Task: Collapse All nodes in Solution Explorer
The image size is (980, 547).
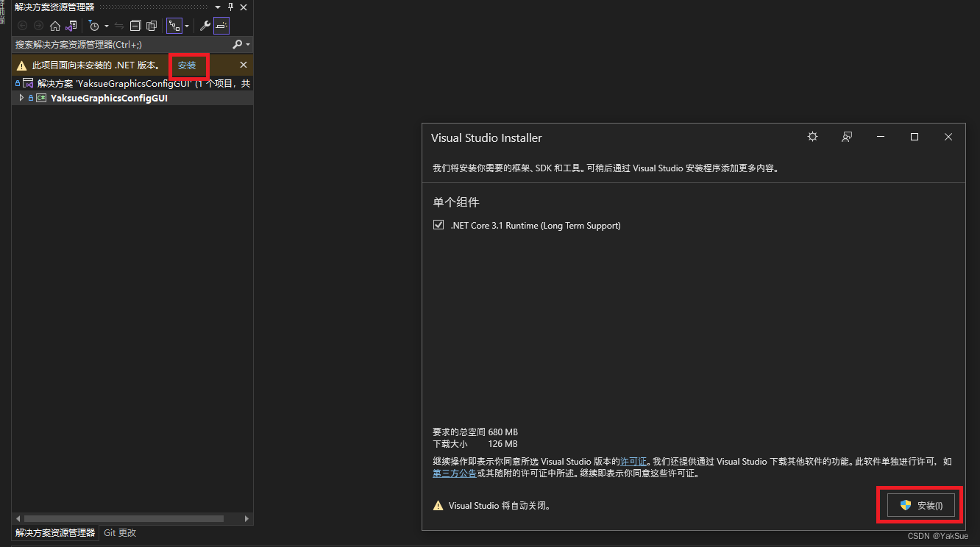Action: tap(135, 26)
